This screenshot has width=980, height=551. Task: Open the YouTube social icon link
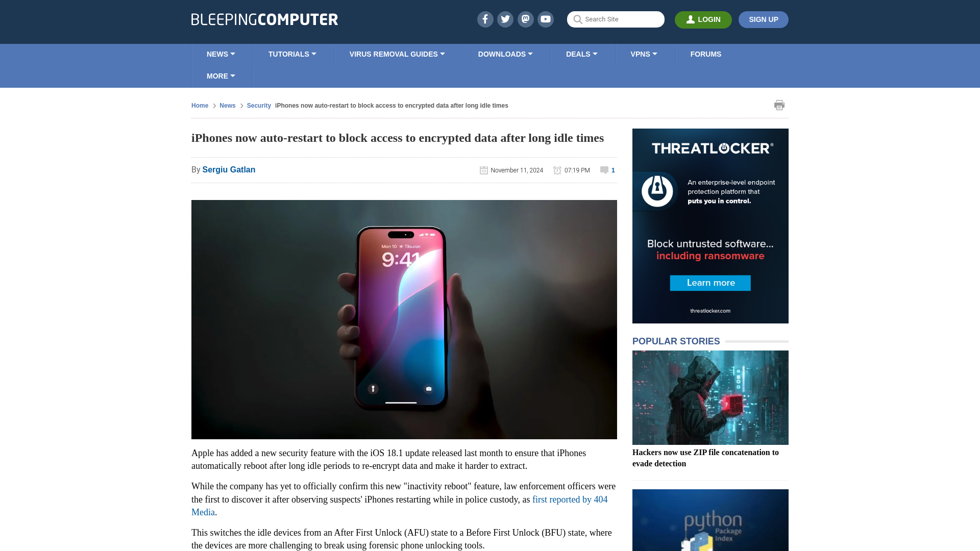[545, 19]
